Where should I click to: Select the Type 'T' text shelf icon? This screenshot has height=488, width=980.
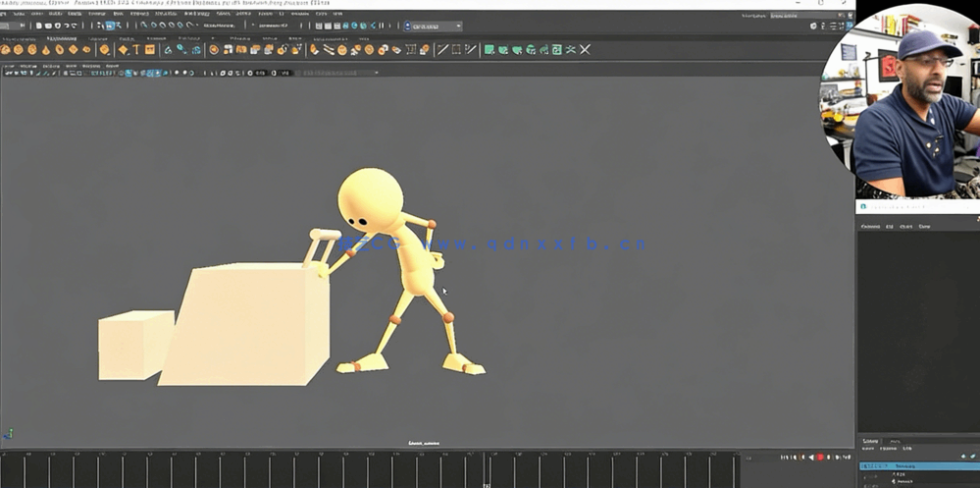point(136,49)
